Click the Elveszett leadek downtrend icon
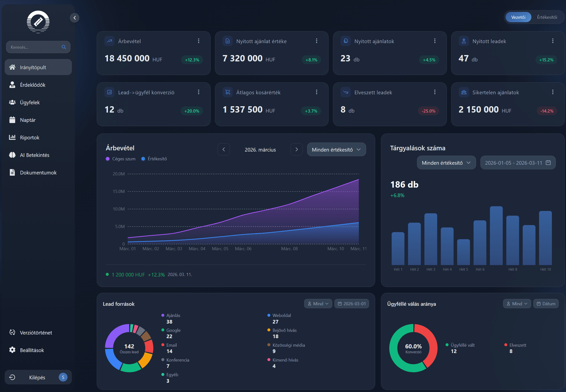This screenshot has height=392, width=566. pos(346,92)
